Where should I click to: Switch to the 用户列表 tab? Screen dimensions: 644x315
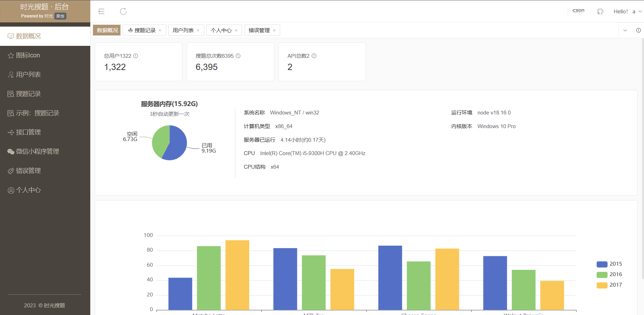[183, 30]
